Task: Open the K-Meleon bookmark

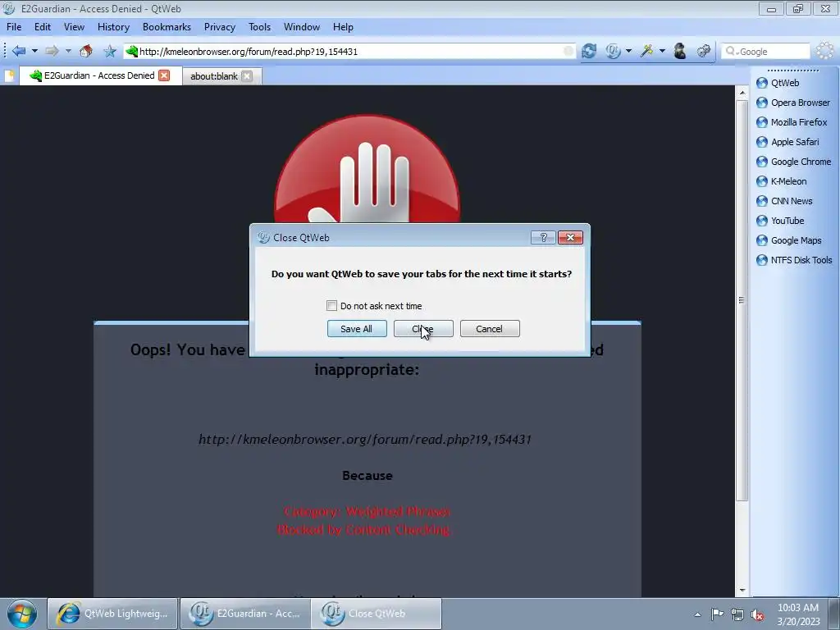Action: pos(781,181)
